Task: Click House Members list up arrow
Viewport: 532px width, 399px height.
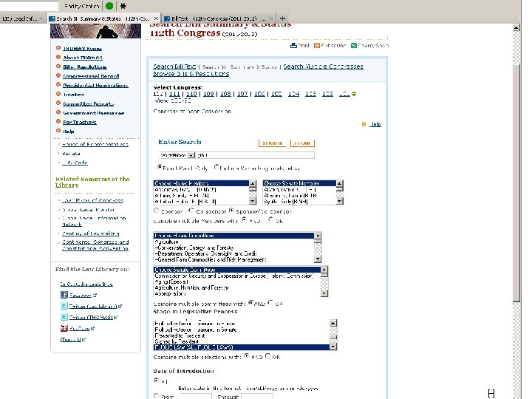Action: tap(253, 183)
